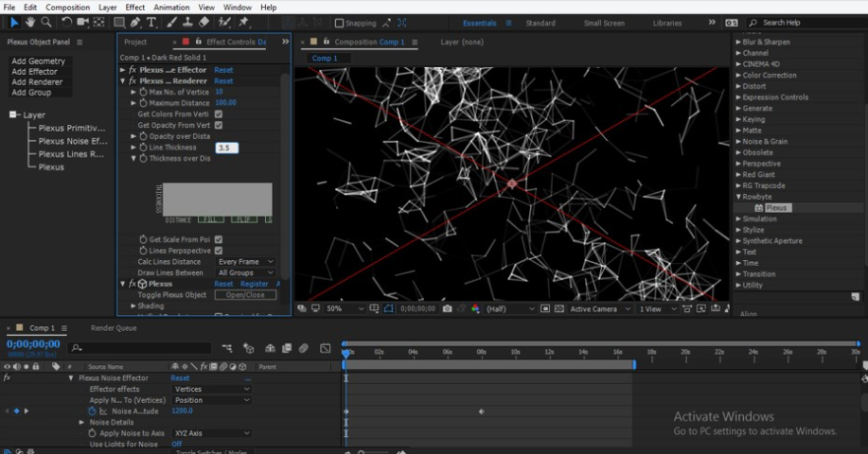Viewport: 868px width, 454px height.
Task: Select the Zoom magnifier tool
Action: pyautogui.click(x=46, y=22)
